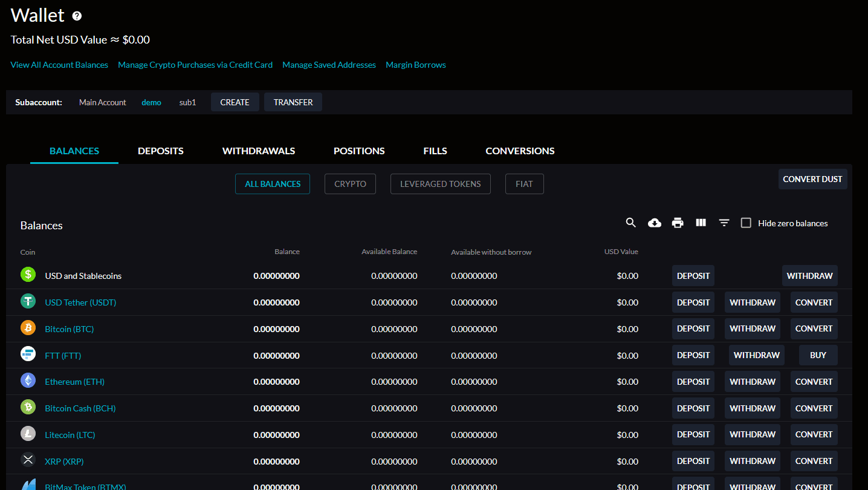Convert Litecoin

coord(814,434)
